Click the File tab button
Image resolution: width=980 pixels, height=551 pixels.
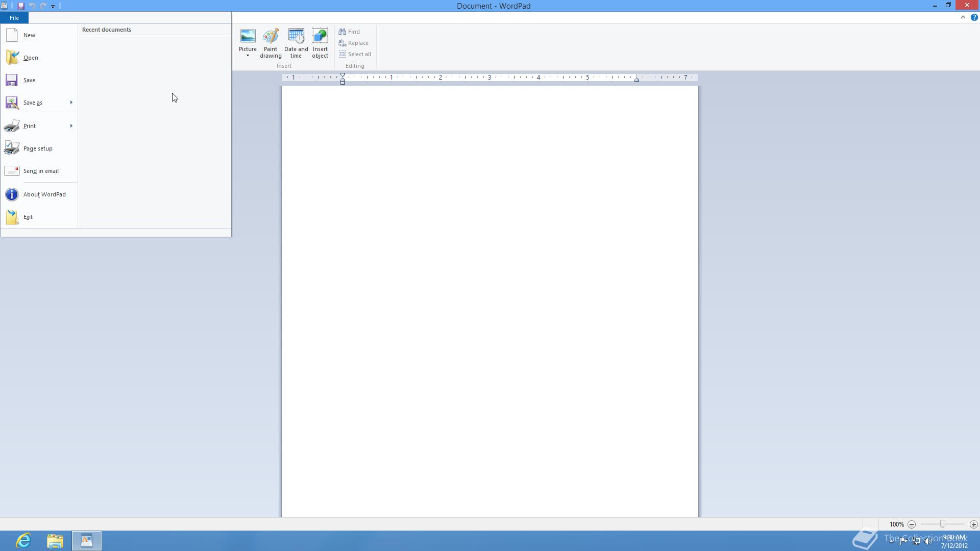pyautogui.click(x=14, y=18)
